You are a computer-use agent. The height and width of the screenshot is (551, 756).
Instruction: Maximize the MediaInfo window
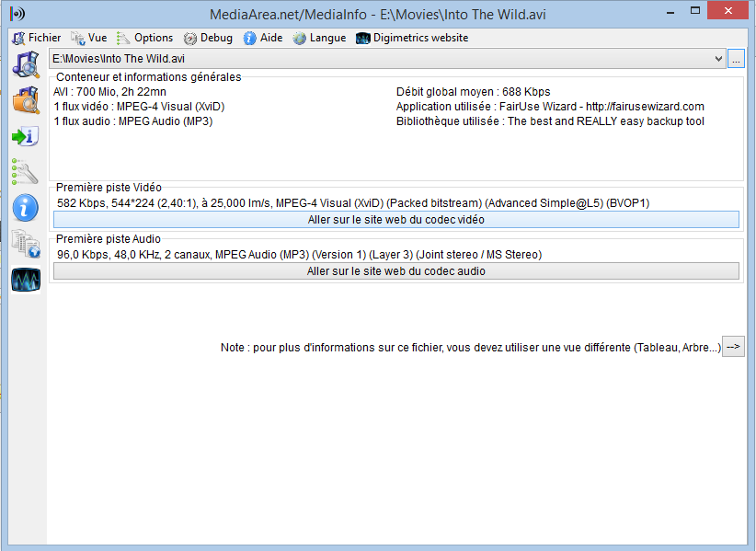click(x=694, y=11)
